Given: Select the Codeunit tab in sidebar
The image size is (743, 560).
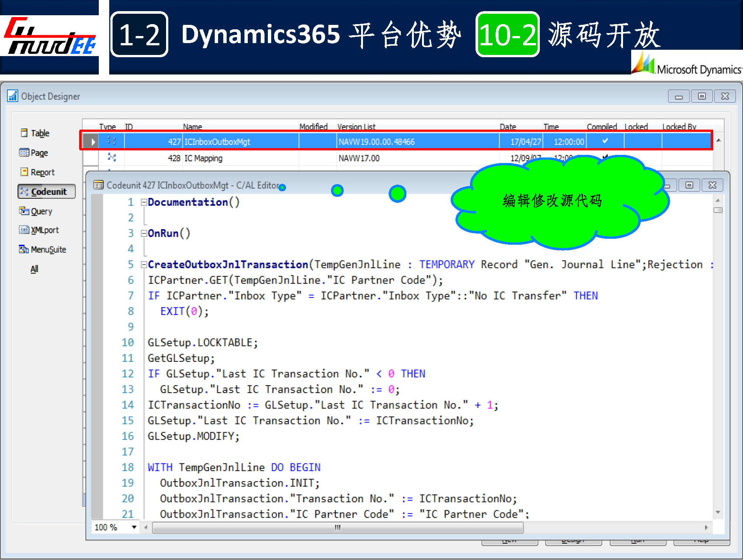Looking at the screenshot, I should tap(46, 192).
